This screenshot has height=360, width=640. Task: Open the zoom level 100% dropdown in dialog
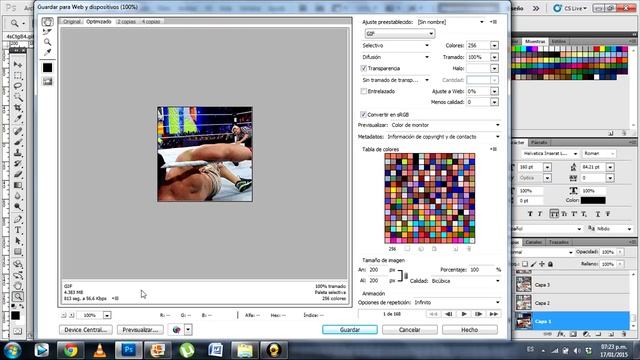[x=107, y=315]
